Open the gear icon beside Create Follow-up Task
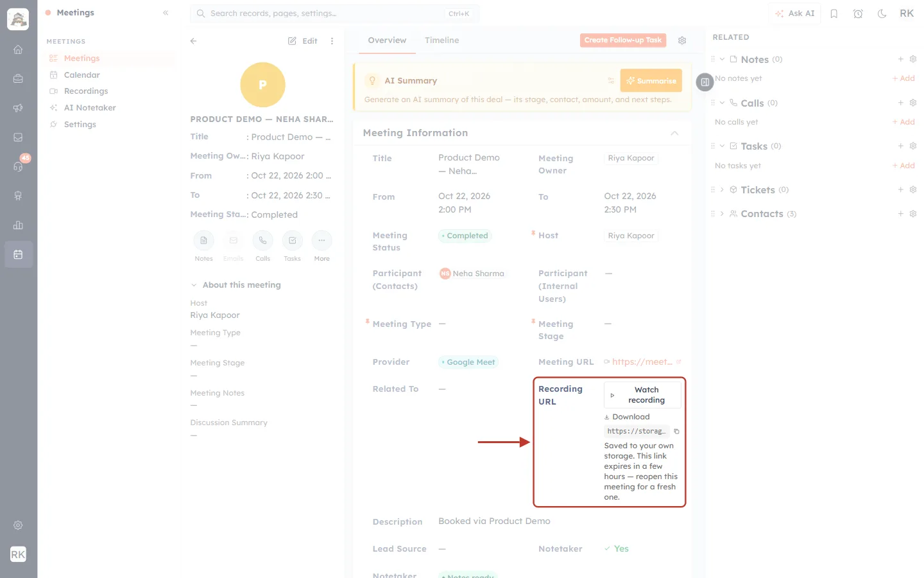Image resolution: width=924 pixels, height=578 pixels. [682, 40]
